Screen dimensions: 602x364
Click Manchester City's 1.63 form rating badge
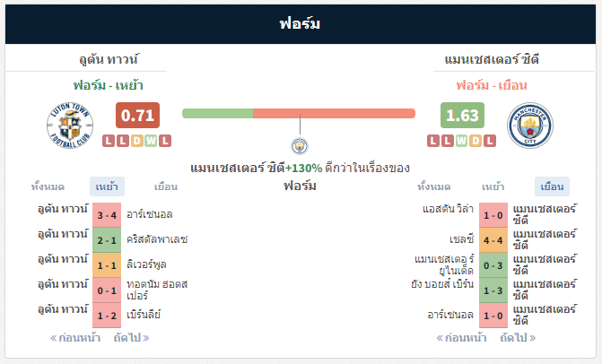pyautogui.click(x=462, y=115)
